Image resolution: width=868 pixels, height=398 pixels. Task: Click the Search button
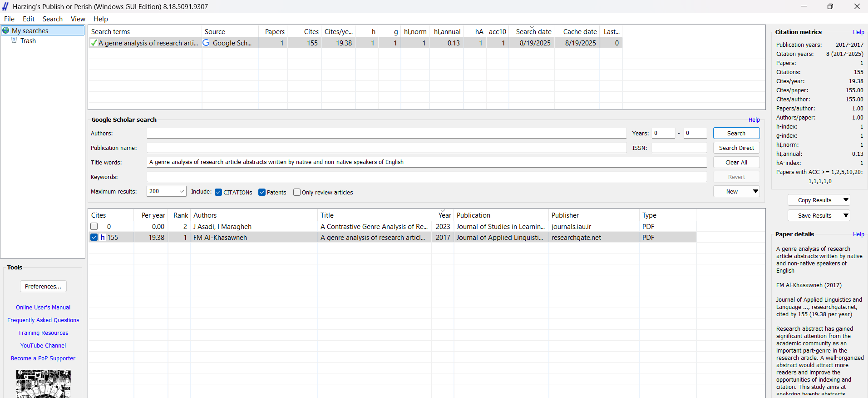(x=736, y=133)
